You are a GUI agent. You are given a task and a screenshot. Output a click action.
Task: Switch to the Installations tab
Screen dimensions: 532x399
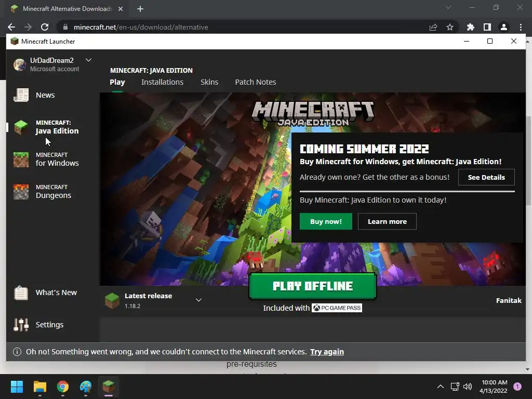click(162, 82)
